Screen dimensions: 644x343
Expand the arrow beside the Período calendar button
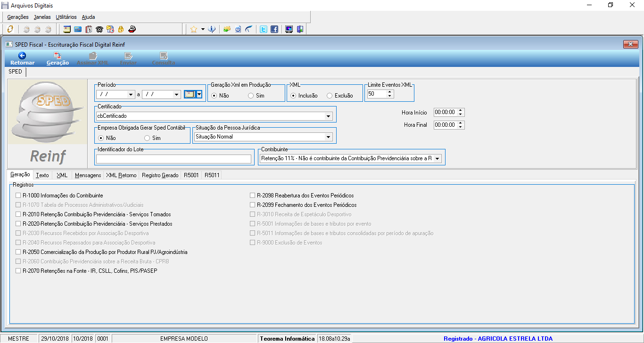[x=199, y=94]
